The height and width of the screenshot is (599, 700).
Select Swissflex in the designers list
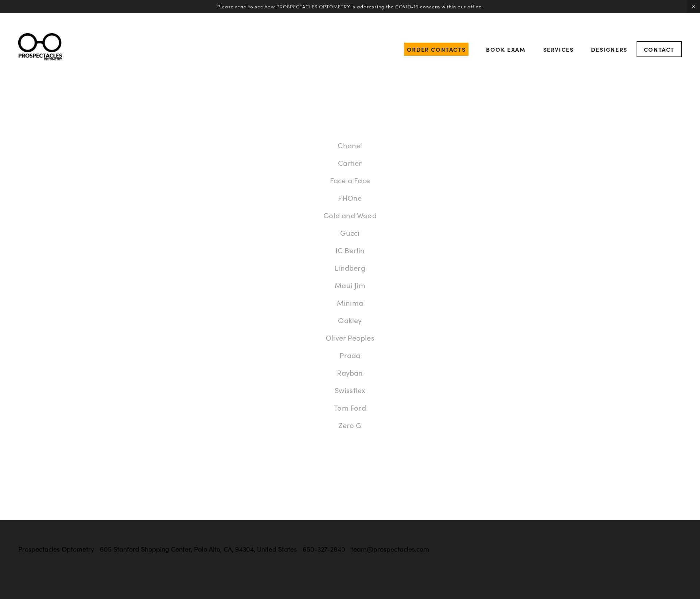(x=350, y=391)
